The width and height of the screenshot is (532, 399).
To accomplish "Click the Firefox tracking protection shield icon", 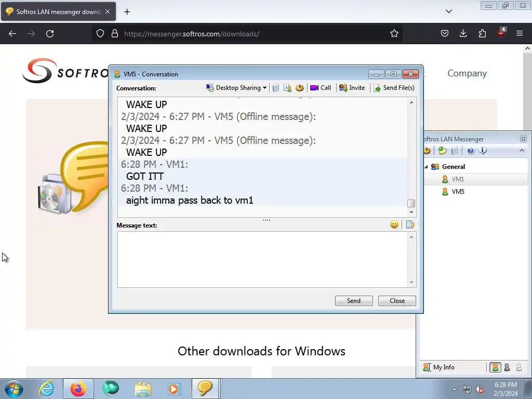I will coord(100,34).
